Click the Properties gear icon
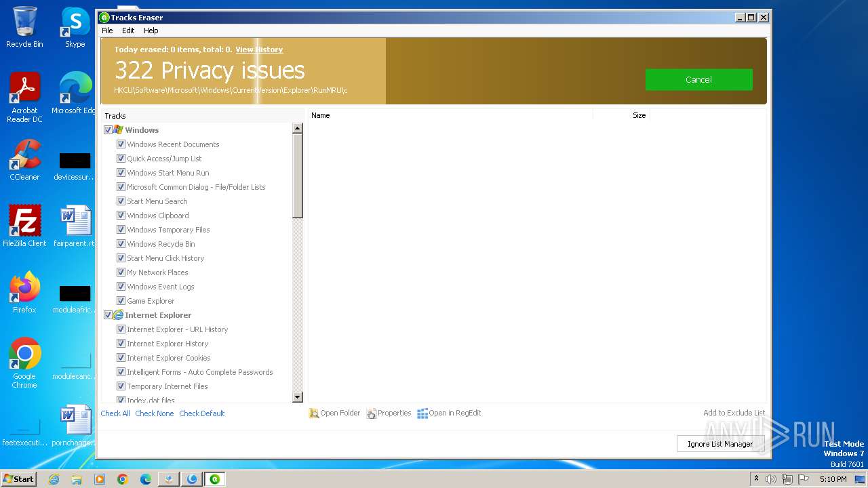The height and width of the screenshot is (488, 868). click(x=372, y=413)
